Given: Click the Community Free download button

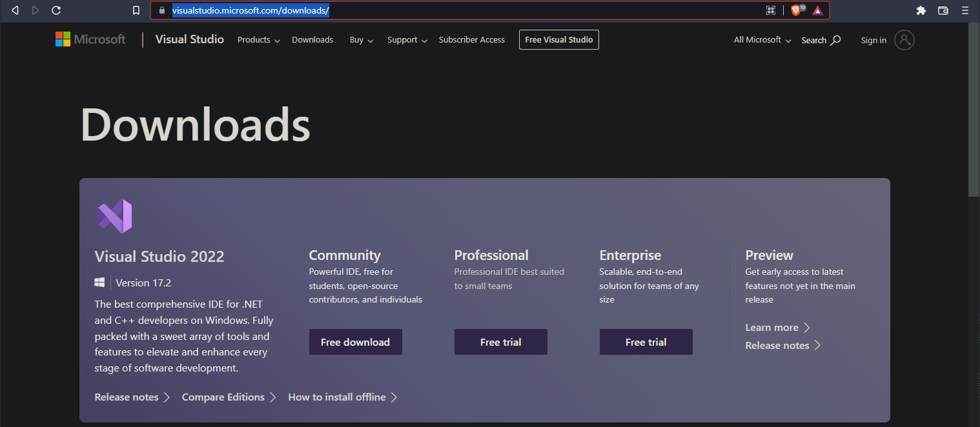Looking at the screenshot, I should 355,342.
